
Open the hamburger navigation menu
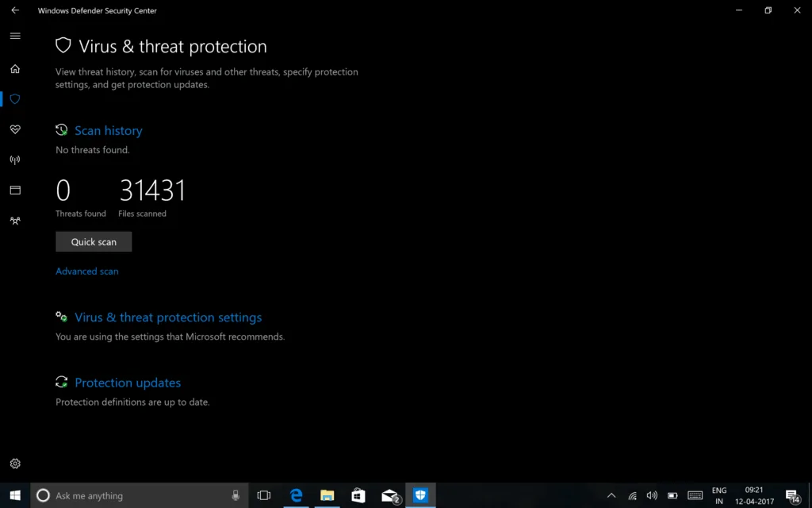point(15,36)
